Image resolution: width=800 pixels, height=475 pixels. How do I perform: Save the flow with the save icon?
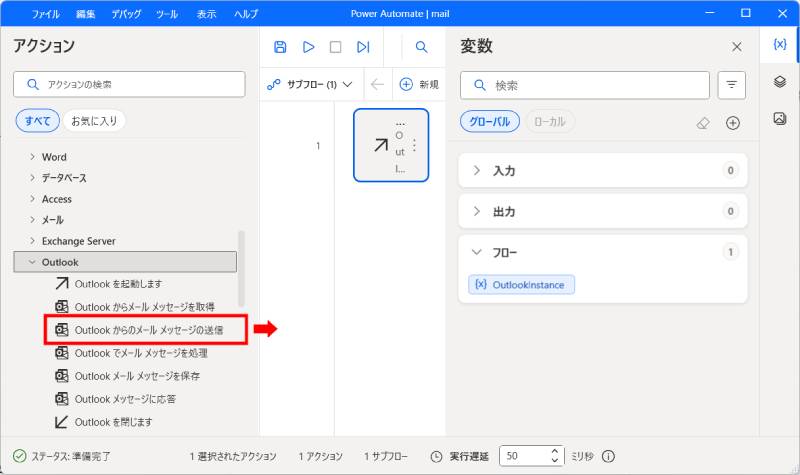280,47
